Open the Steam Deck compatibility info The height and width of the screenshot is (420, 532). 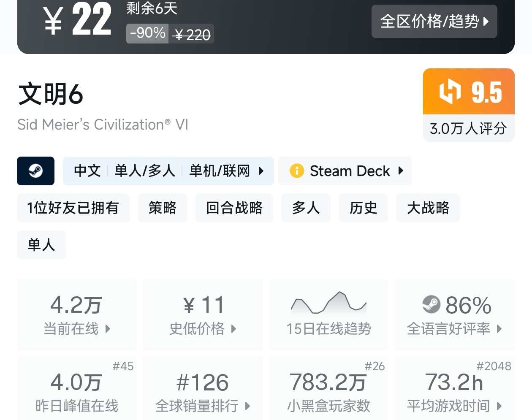[x=345, y=171]
